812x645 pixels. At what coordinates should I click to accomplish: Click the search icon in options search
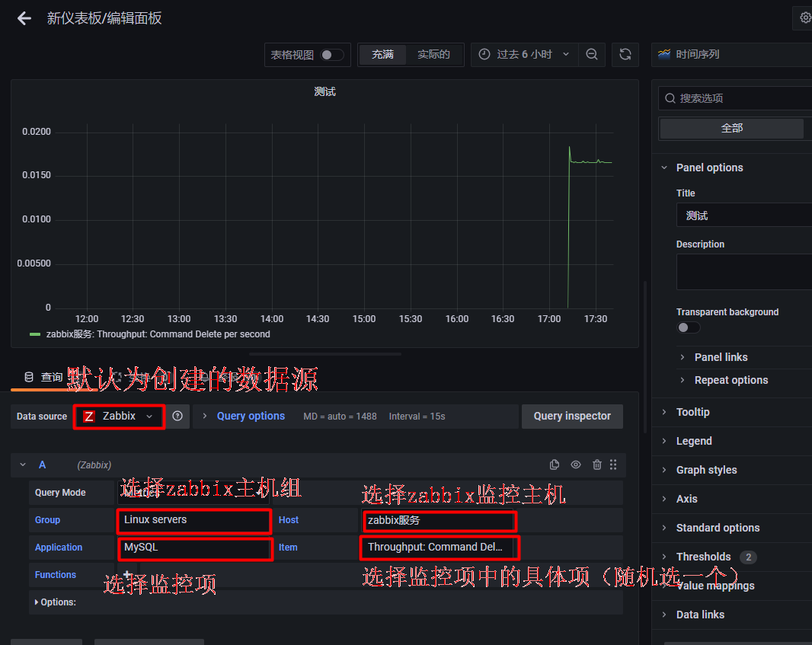point(670,98)
